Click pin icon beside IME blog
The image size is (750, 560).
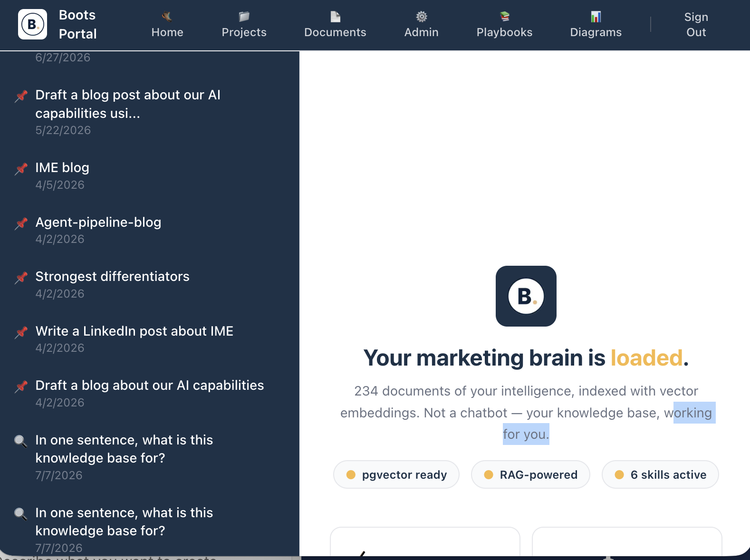pos(21,168)
